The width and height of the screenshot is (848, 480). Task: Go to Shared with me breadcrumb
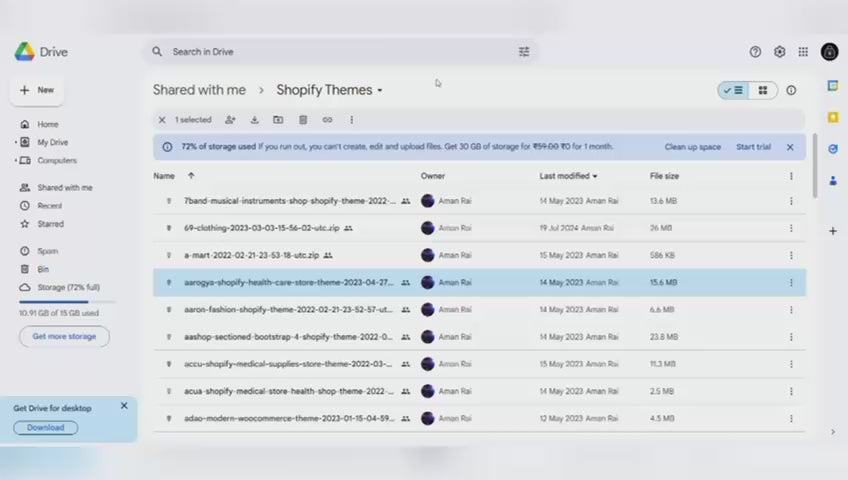pyautogui.click(x=199, y=90)
